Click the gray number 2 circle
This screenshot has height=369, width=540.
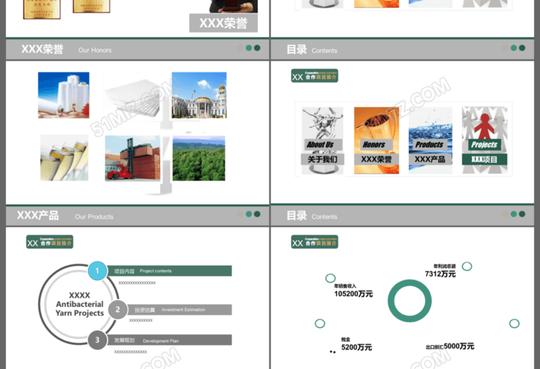tap(118, 309)
